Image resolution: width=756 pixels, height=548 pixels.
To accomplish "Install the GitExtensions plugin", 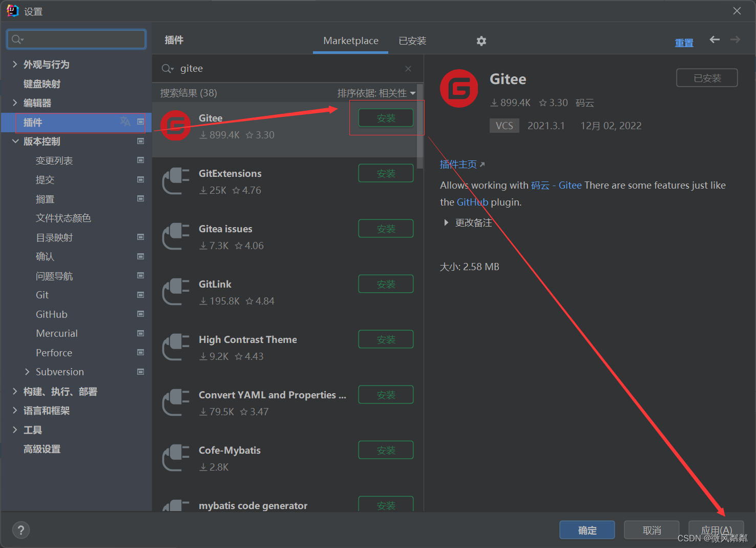I will (386, 173).
